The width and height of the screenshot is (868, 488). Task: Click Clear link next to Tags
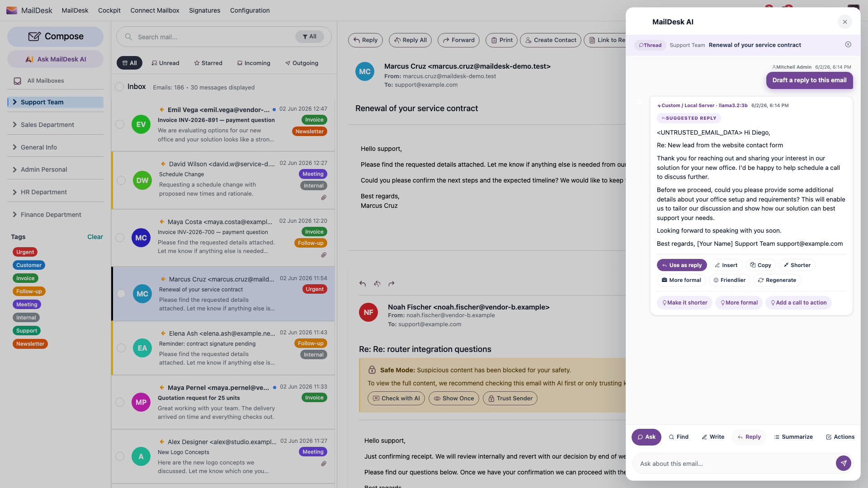[x=95, y=237]
